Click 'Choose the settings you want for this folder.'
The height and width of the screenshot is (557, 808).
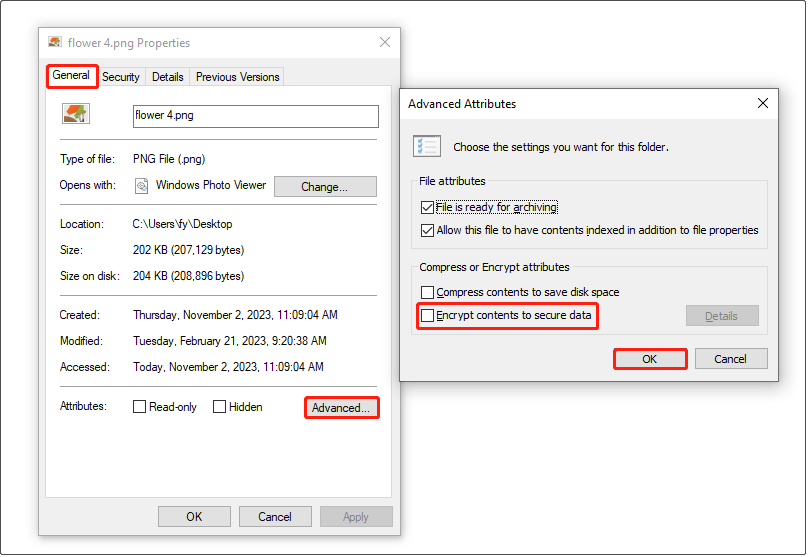[x=561, y=147]
